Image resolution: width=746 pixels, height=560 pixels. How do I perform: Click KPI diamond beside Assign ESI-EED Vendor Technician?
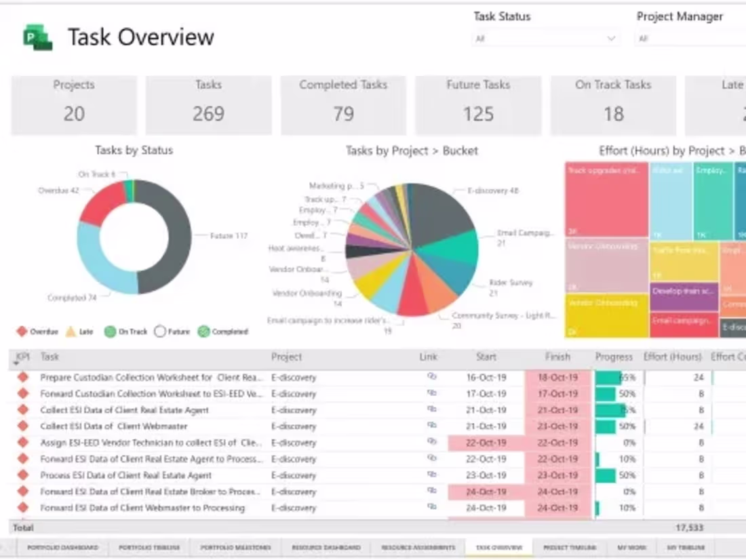22,443
